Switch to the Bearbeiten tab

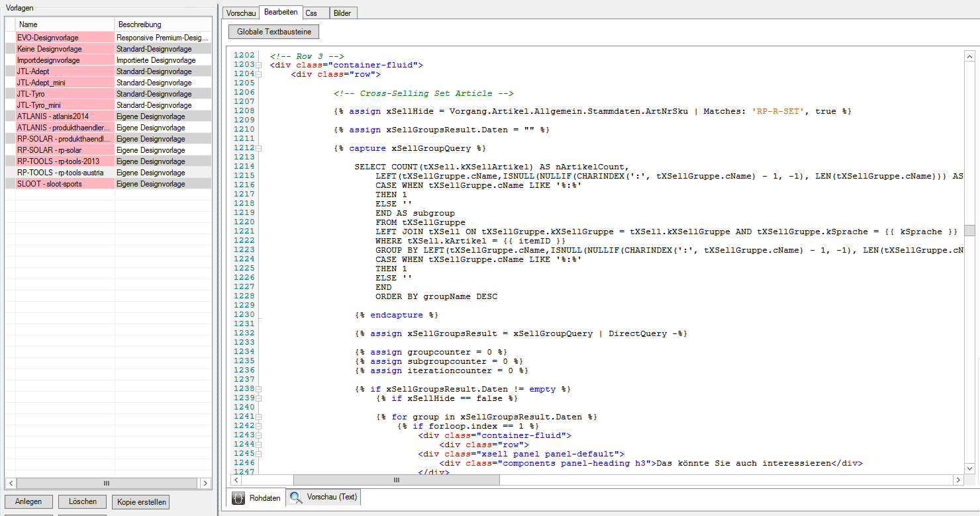[281, 12]
